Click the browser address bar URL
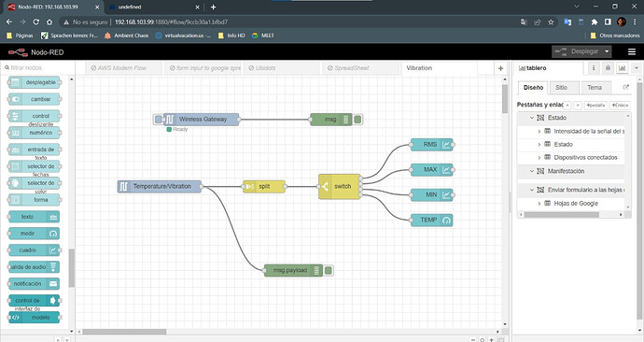 click(171, 21)
